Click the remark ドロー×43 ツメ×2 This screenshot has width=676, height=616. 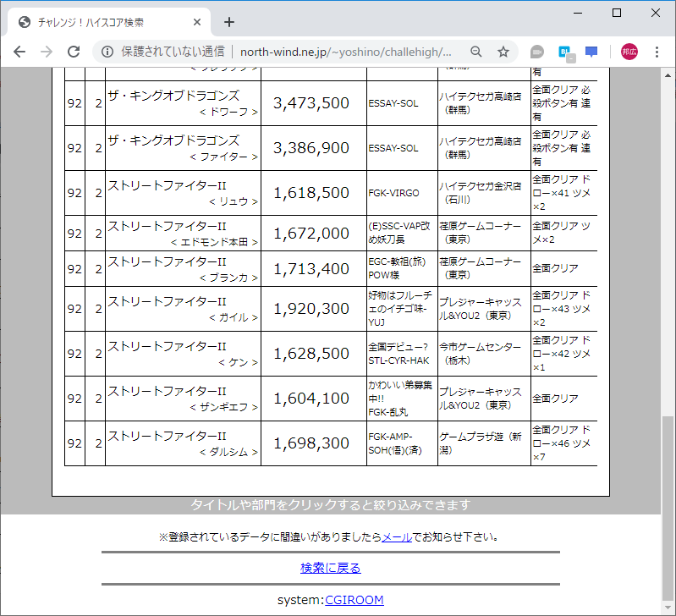[561, 309]
